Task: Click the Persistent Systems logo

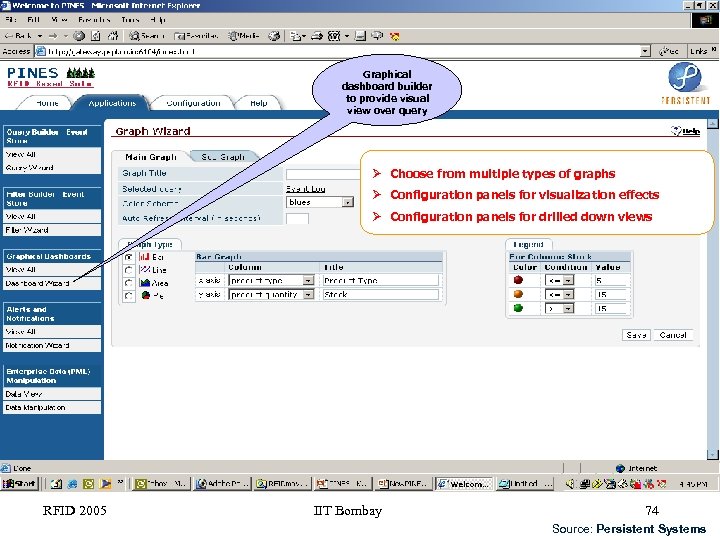Action: (x=685, y=84)
